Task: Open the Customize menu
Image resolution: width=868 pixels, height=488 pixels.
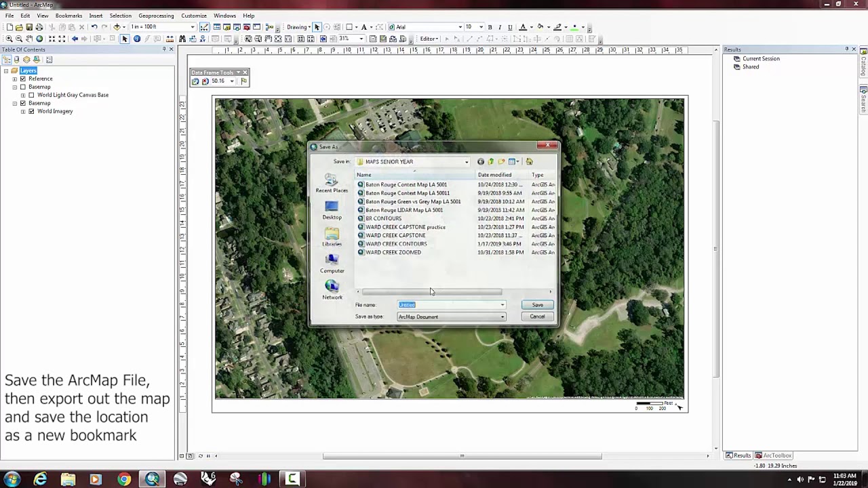Action: [x=193, y=16]
